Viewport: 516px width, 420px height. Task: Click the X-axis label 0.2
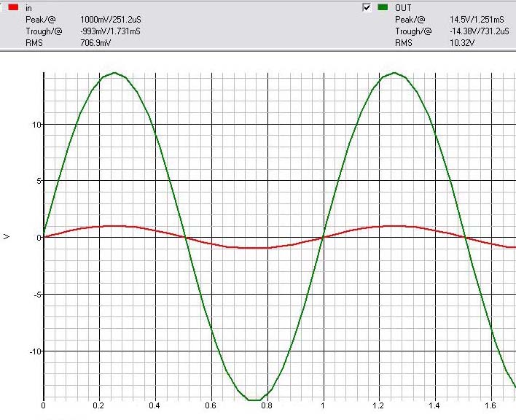(98, 405)
